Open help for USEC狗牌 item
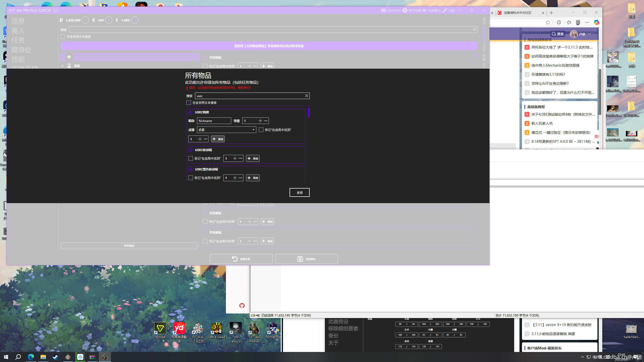Image resolution: width=644 pixels, height=362 pixels. (x=190, y=112)
